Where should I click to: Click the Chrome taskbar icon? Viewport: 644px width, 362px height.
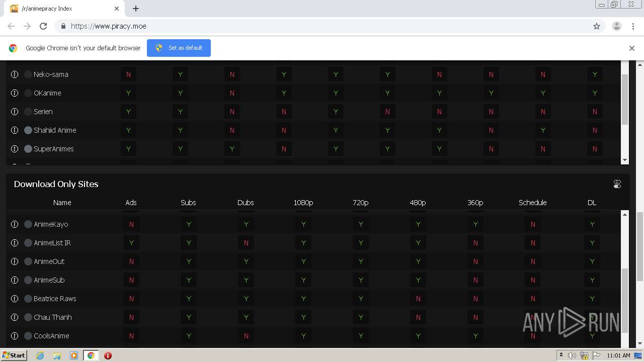[x=91, y=355]
